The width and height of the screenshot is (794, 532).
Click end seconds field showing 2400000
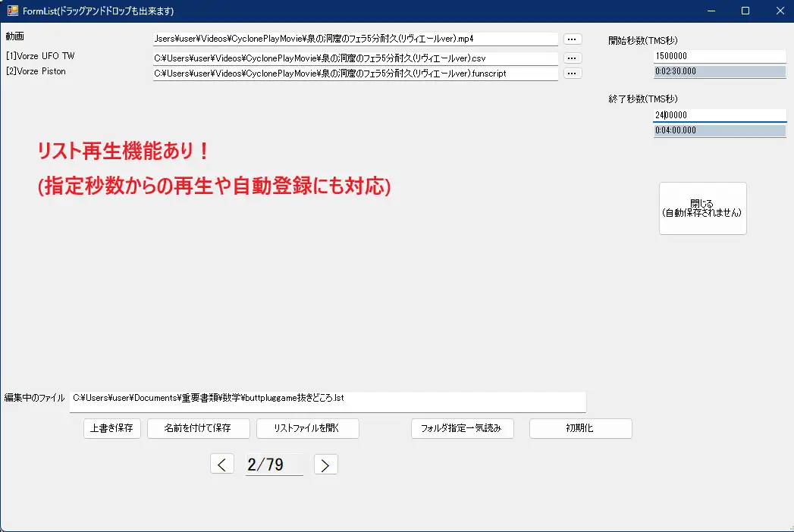pos(720,115)
